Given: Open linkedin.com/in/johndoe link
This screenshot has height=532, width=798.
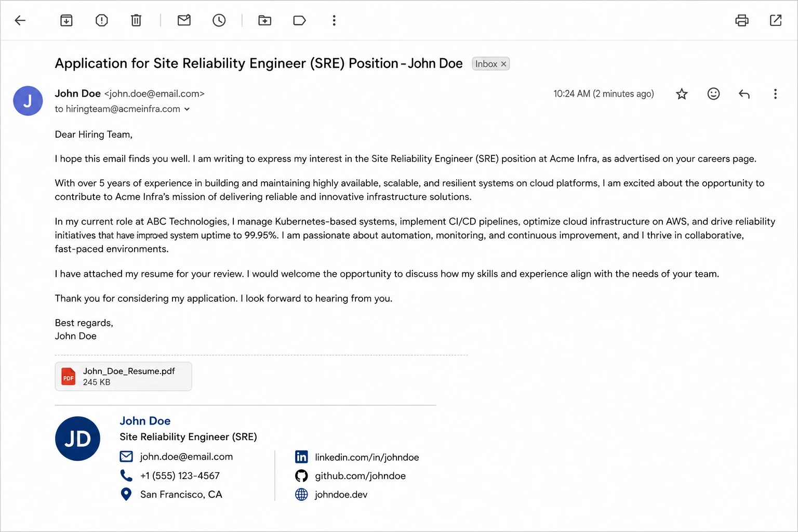Looking at the screenshot, I should coord(367,457).
